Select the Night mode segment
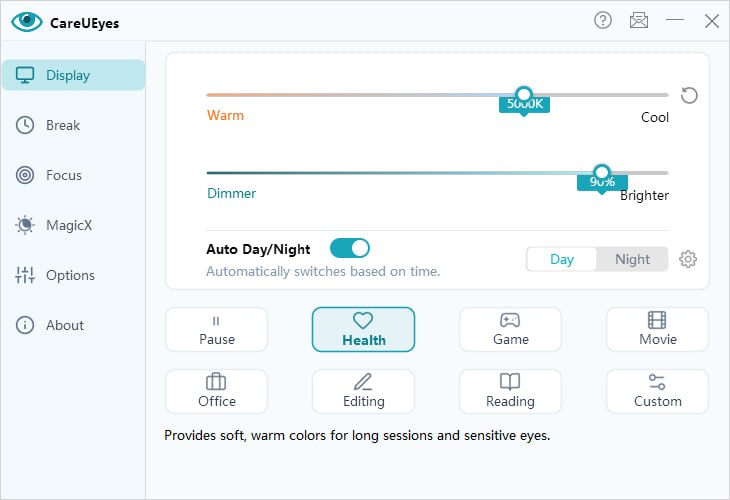The height and width of the screenshot is (500, 730). click(632, 259)
